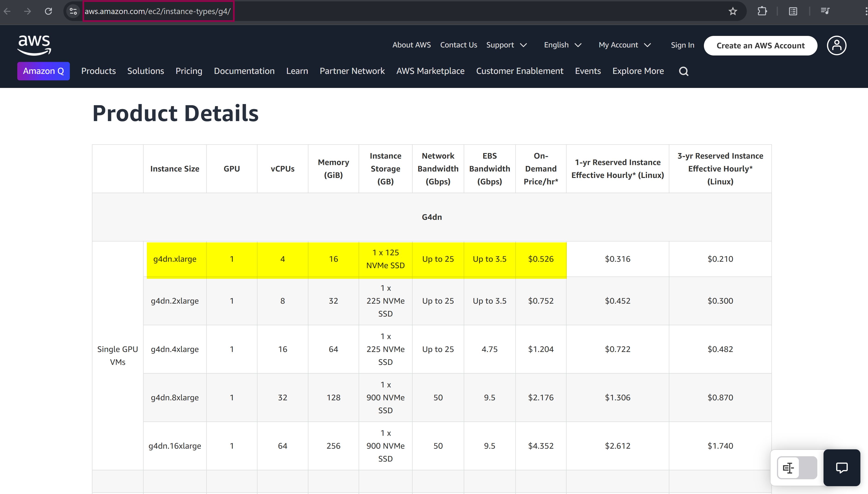This screenshot has width=868, height=494.
Task: Expand the English language dropdown
Action: click(x=562, y=45)
